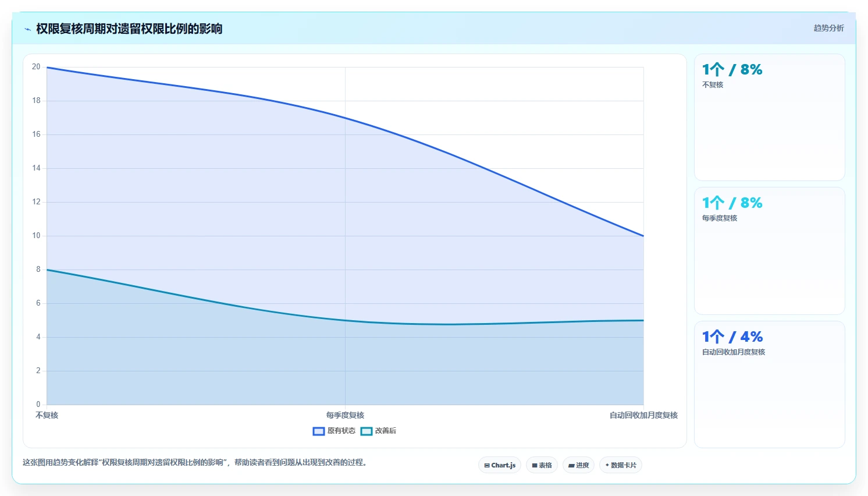The width and height of the screenshot is (868, 496).
Task: Select the 进度 tag
Action: tap(578, 465)
